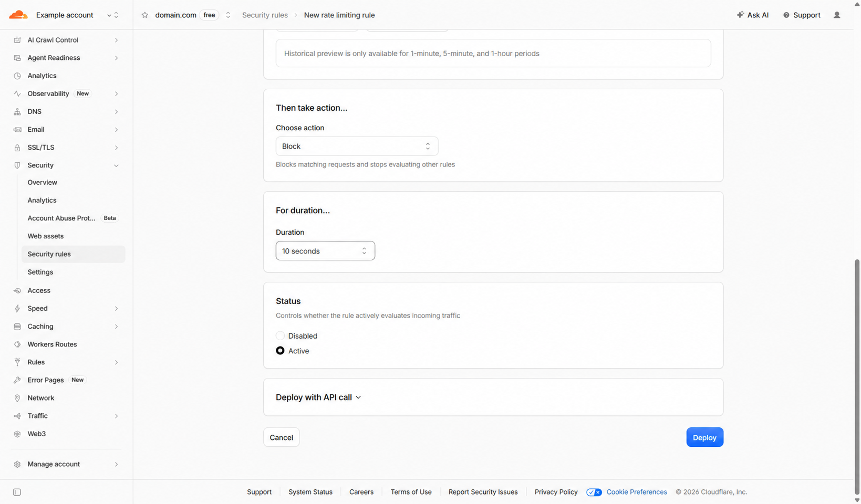
Task: Select the Active status radio button
Action: [x=280, y=351]
